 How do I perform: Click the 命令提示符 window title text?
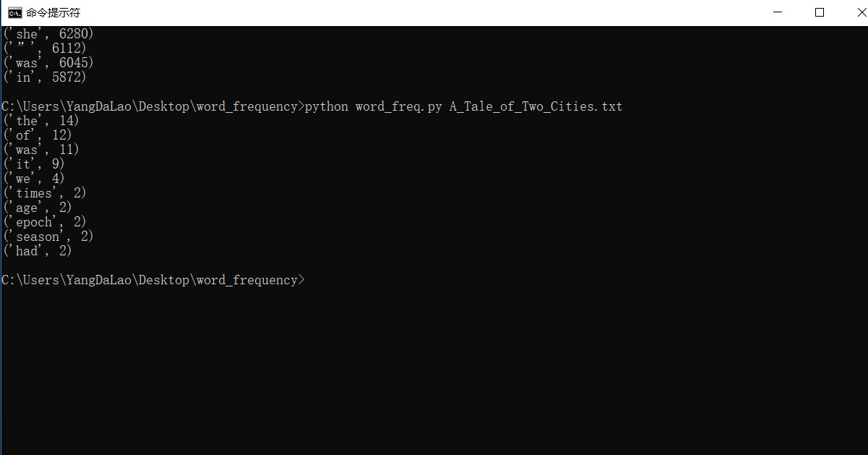click(53, 12)
